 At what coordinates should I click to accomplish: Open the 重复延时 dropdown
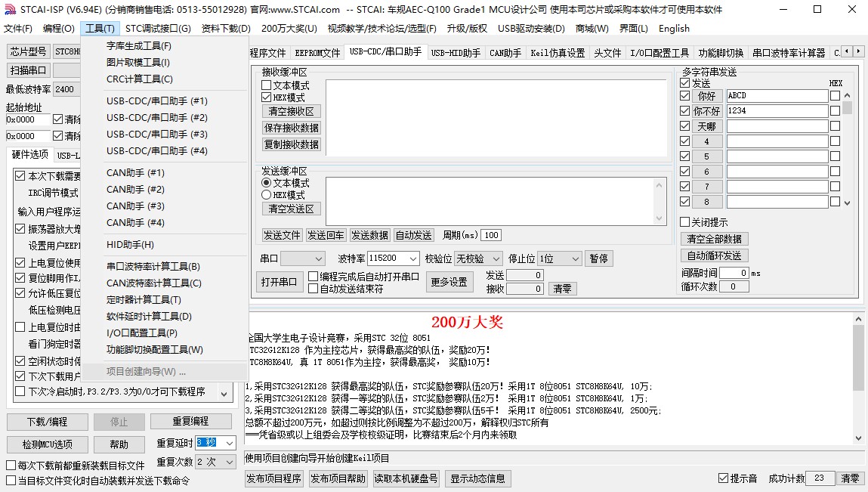[x=230, y=443]
